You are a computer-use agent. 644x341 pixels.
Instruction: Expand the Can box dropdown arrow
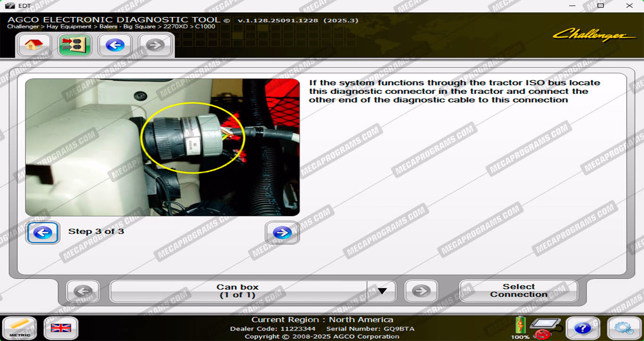pos(382,291)
